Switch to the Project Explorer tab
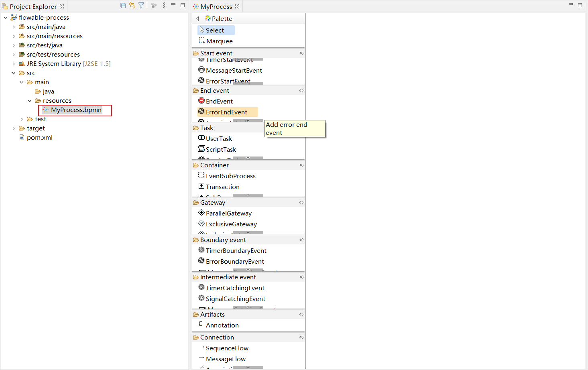 click(x=32, y=6)
